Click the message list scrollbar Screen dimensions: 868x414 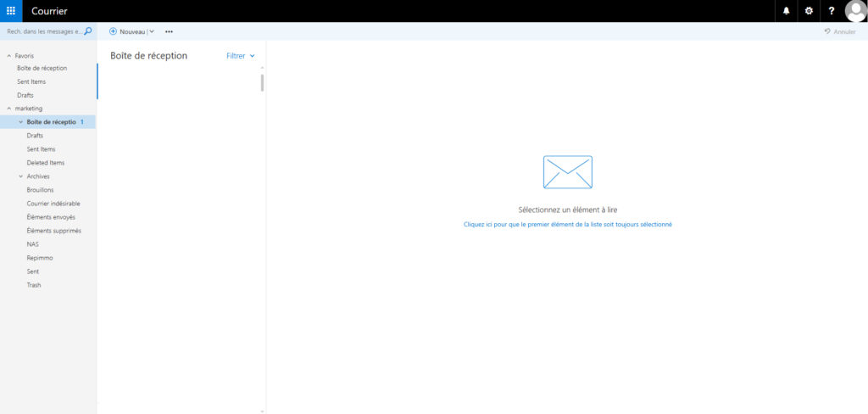click(262, 82)
